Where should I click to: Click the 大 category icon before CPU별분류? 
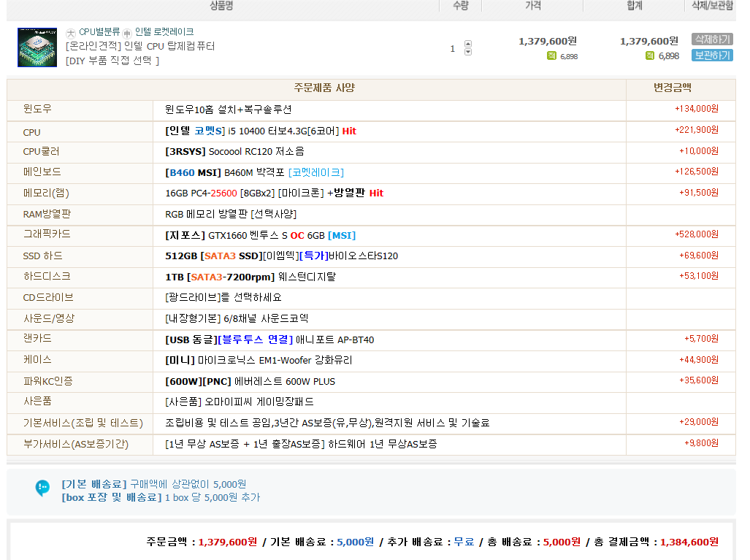coord(71,33)
